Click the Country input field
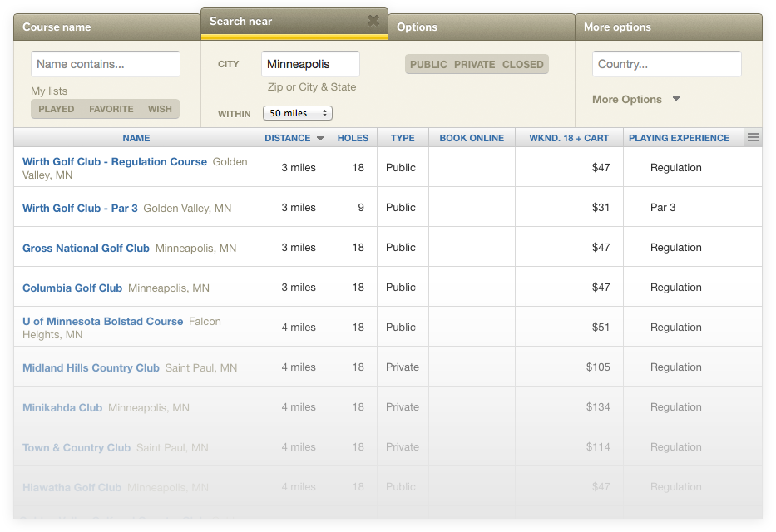 pos(665,63)
